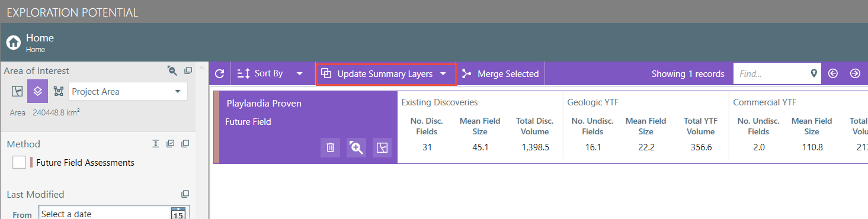
Task: Click the Future Field label on card
Action: point(248,122)
